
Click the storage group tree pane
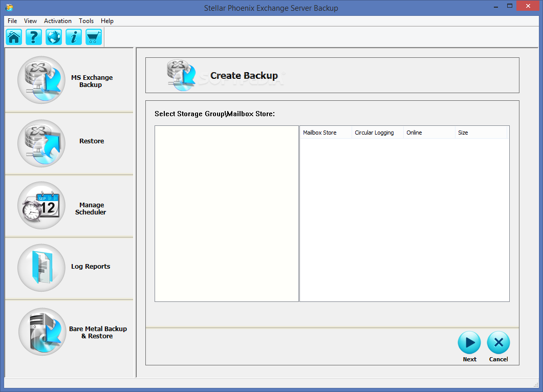coord(227,214)
